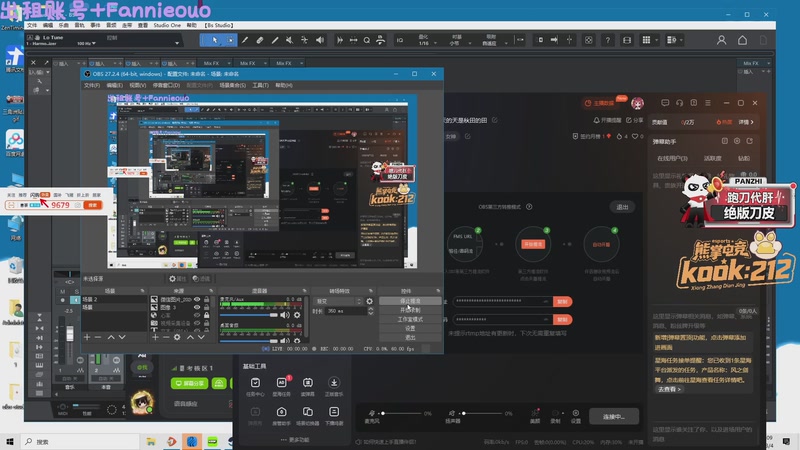Toggle lock on 图像 3 source
The width and height of the screenshot is (800, 450).
point(206,308)
